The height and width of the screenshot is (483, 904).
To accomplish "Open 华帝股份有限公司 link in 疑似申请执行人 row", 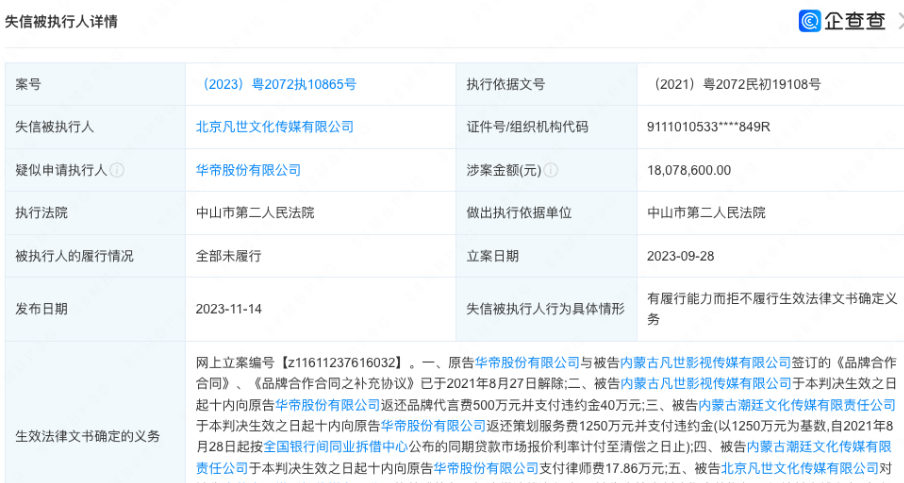I will coord(248,170).
